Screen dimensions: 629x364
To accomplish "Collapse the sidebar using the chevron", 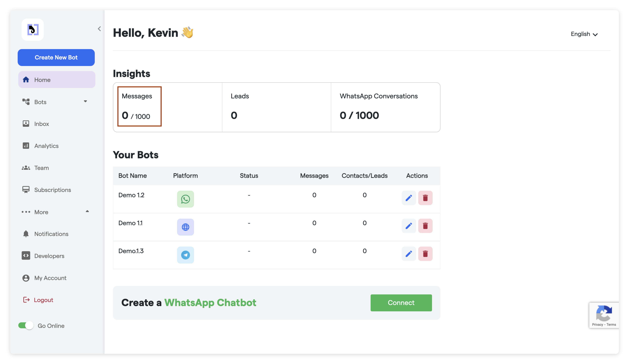I will tap(99, 29).
